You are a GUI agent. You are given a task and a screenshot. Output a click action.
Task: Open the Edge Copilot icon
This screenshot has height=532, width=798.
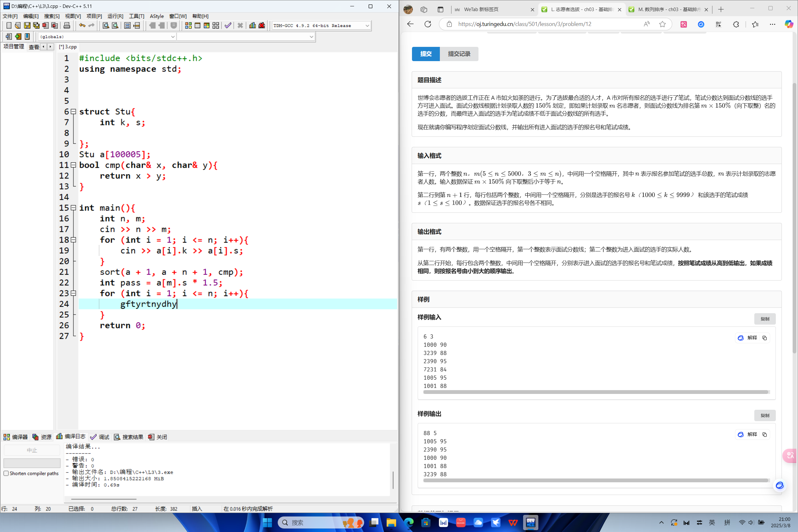point(788,24)
